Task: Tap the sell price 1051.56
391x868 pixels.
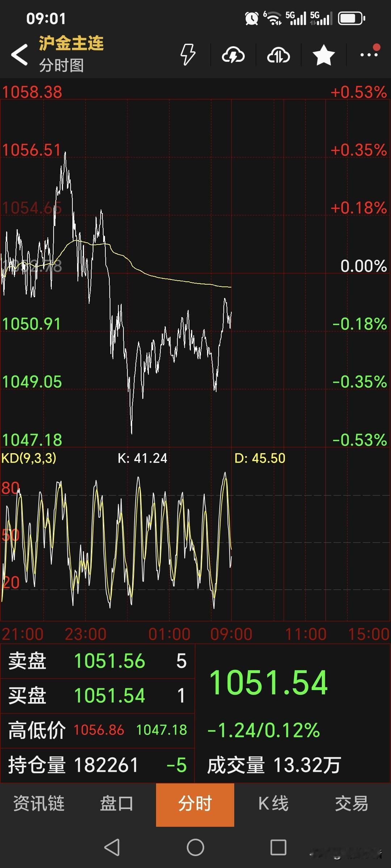Action: pyautogui.click(x=109, y=661)
